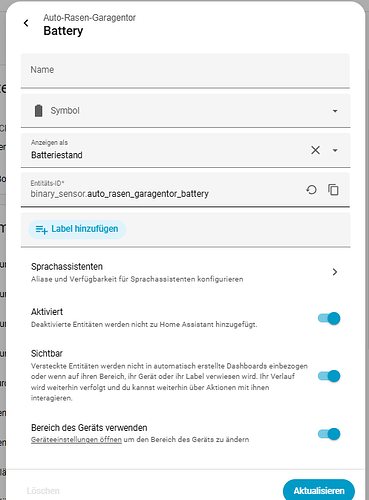Viewport: 369px width, 500px height.
Task: Click the Löschen button
Action: [x=43, y=491]
